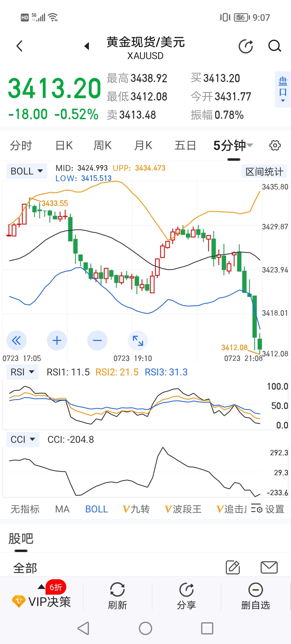Select V波段王 VIP indicator

[183, 509]
